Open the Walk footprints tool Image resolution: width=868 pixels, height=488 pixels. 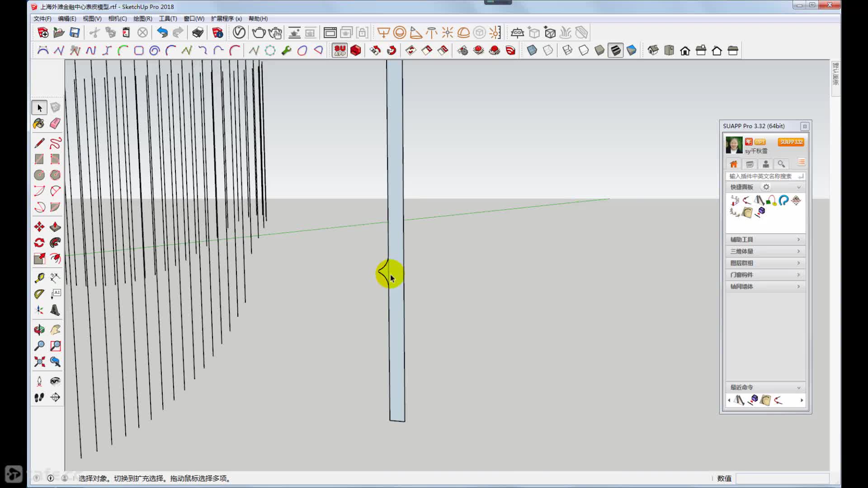(39, 397)
